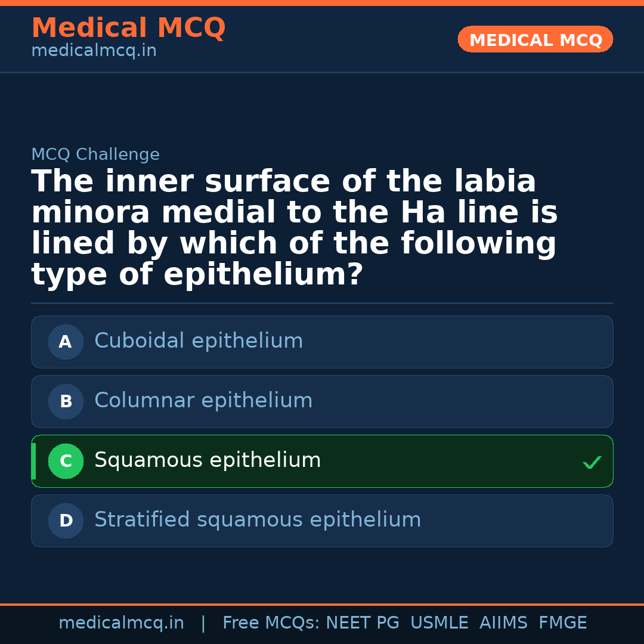This screenshot has height=644, width=644.
Task: Click the green letter C circle badge
Action: point(66,462)
